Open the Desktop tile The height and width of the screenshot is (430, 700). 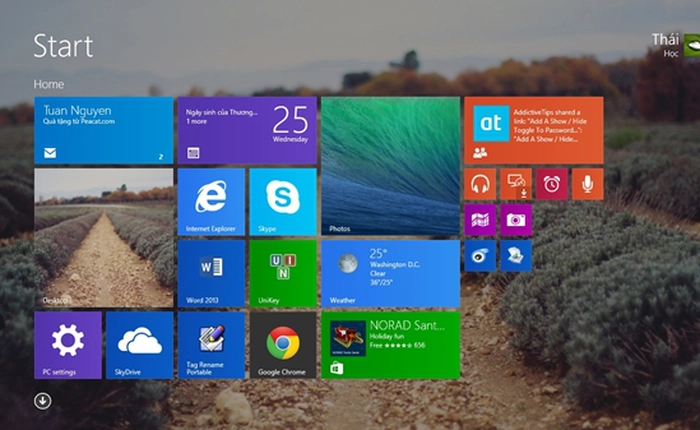pos(104,238)
